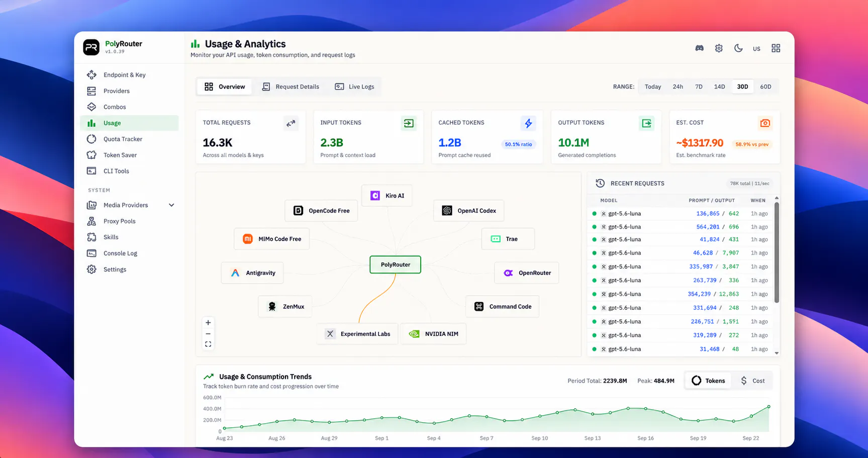Image resolution: width=868 pixels, height=458 pixels.
Task: Expand the Media Providers chevron
Action: 171,205
